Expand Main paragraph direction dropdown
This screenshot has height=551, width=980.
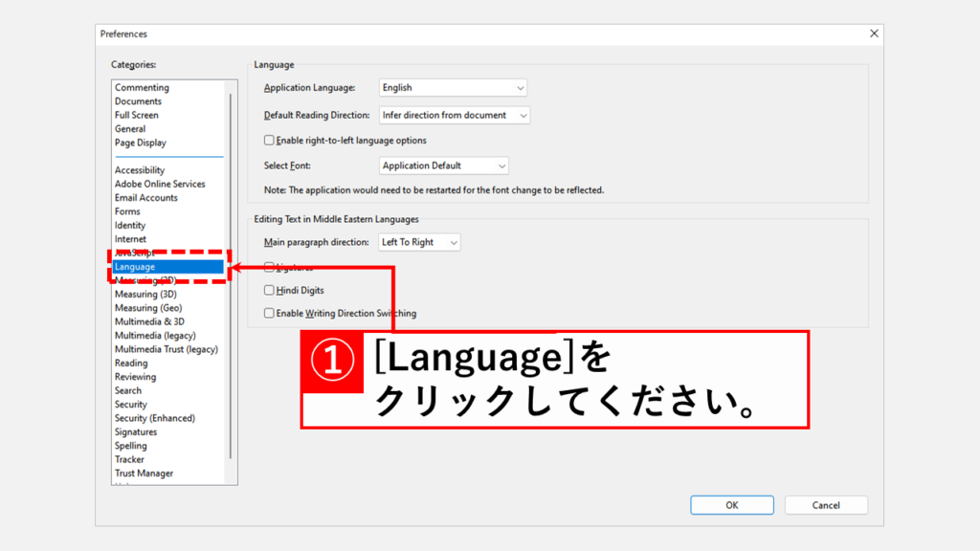pos(419,242)
